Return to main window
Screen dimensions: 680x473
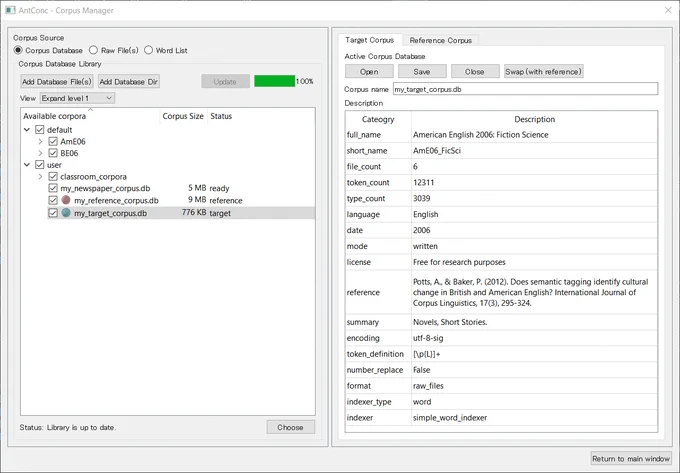631,458
